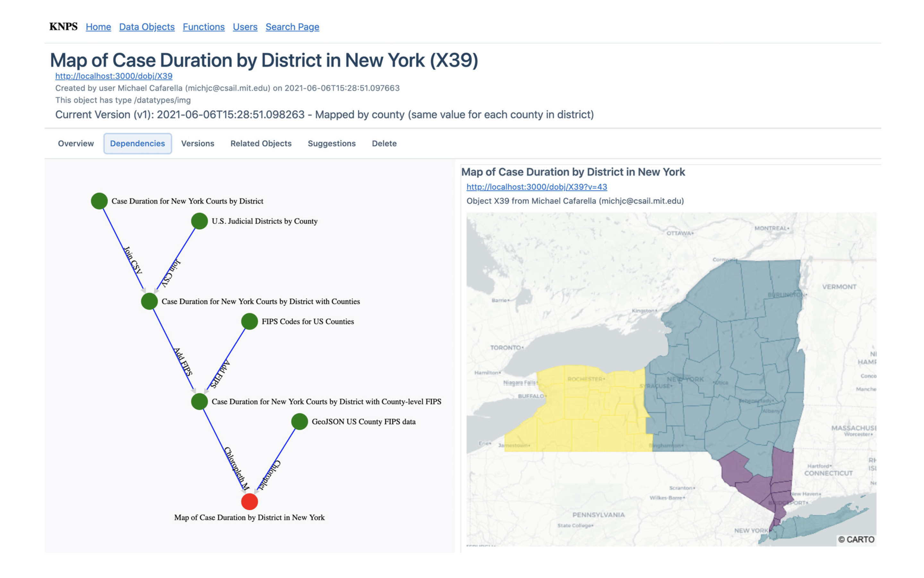
Task: Navigate to the Users page
Action: [245, 27]
